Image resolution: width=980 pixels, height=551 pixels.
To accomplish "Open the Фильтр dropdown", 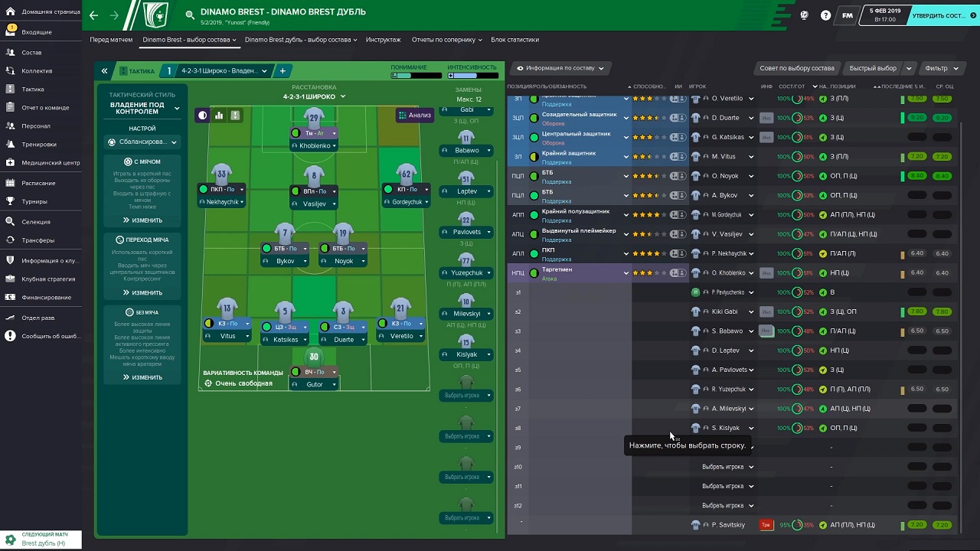I will (x=940, y=68).
